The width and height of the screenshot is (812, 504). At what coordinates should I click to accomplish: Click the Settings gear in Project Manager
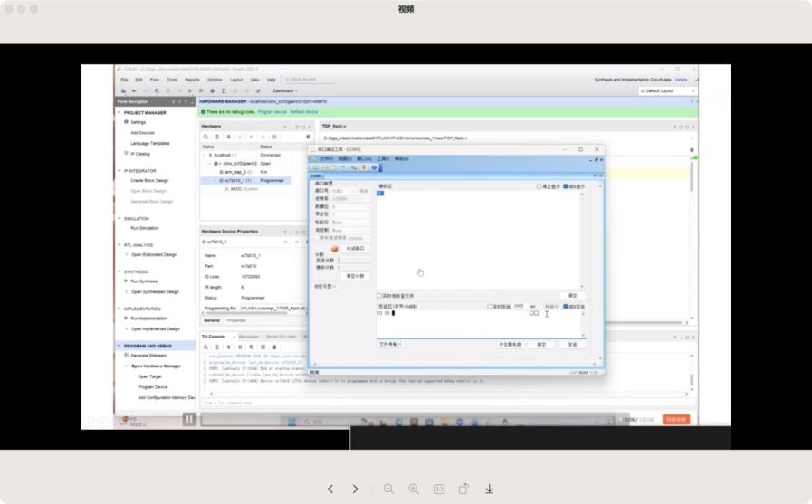point(126,122)
